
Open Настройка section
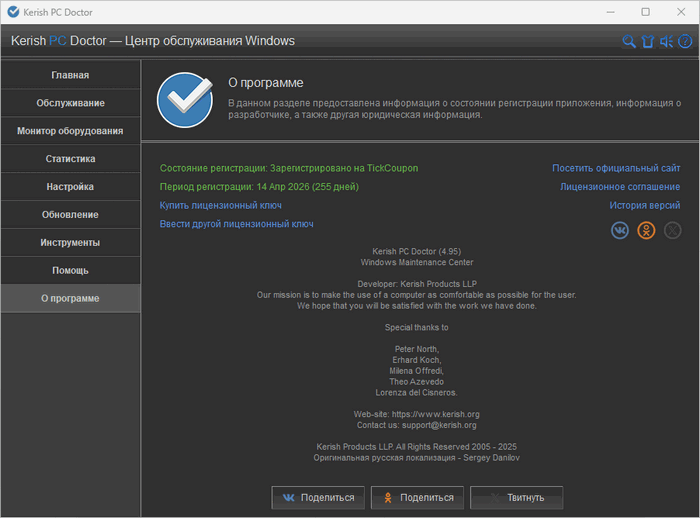[70, 187]
